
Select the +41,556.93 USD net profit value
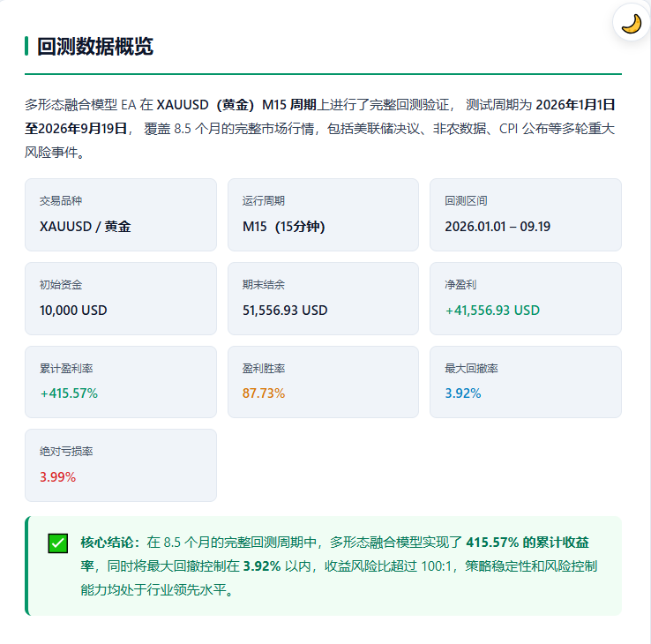(x=492, y=311)
